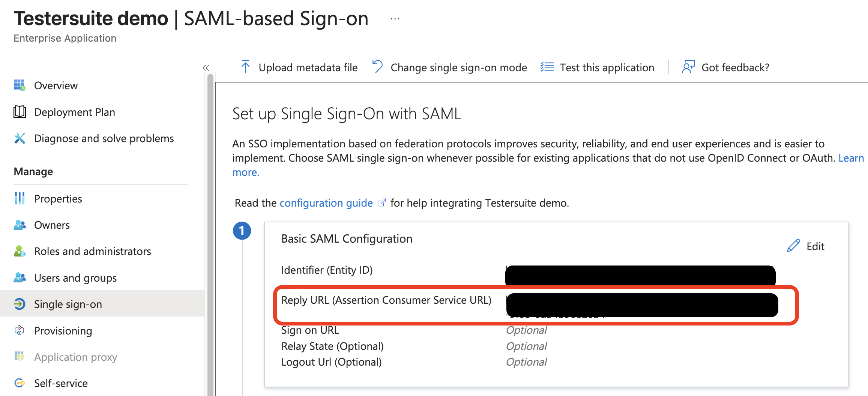Click Got feedback? button

click(x=726, y=67)
